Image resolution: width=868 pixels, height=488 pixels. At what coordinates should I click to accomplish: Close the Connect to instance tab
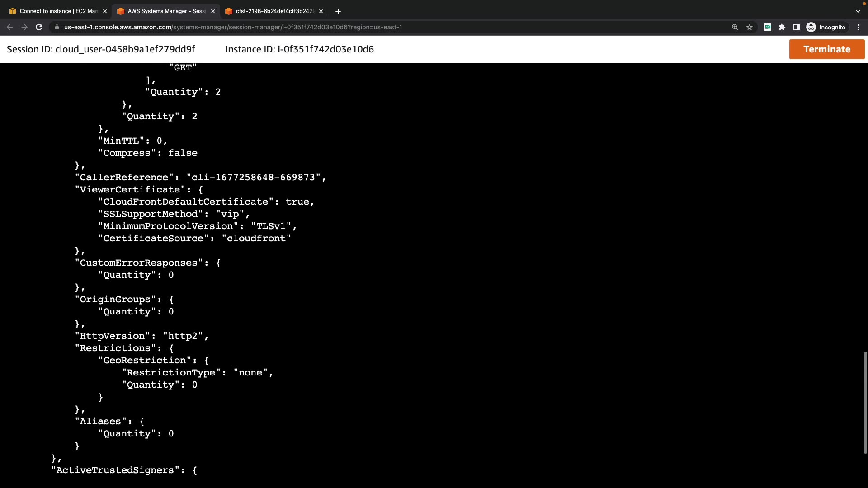point(105,11)
